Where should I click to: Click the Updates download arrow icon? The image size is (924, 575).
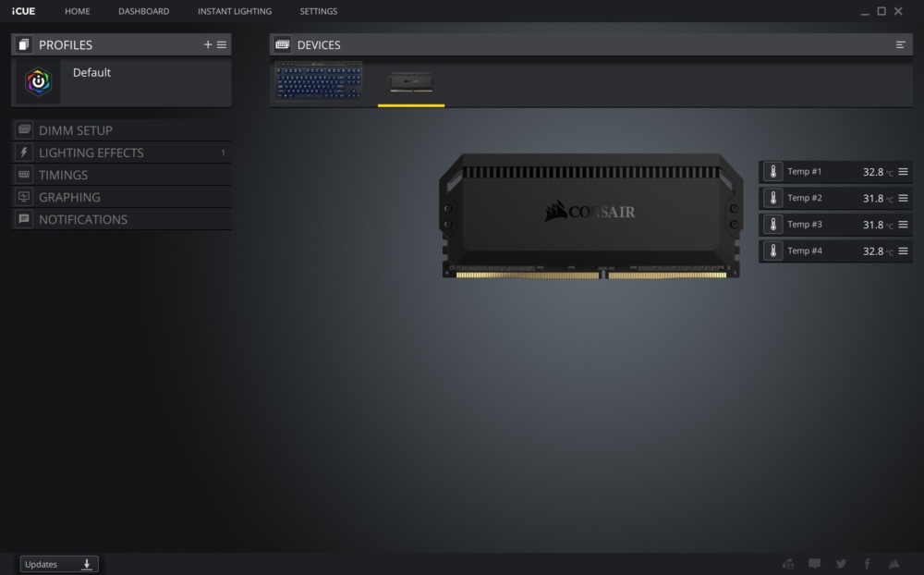tap(87, 565)
